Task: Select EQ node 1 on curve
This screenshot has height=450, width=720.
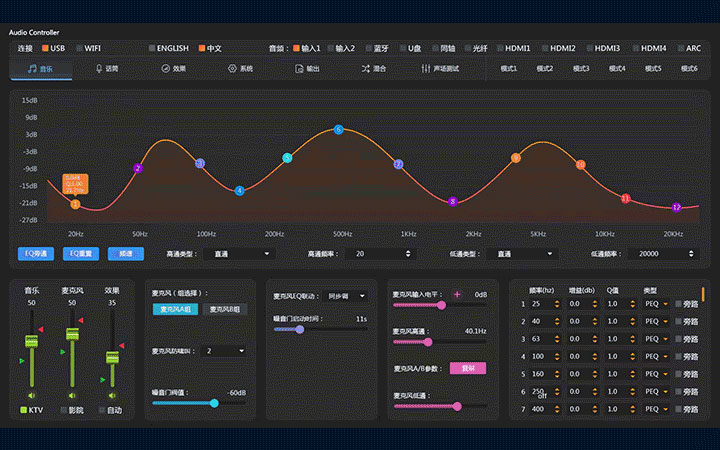Action: (x=75, y=204)
